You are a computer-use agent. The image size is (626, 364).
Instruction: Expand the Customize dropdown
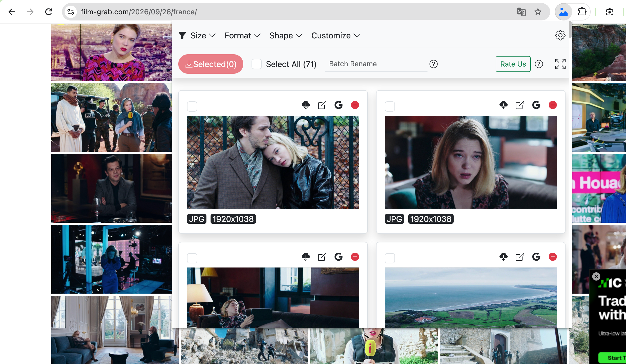[336, 35]
